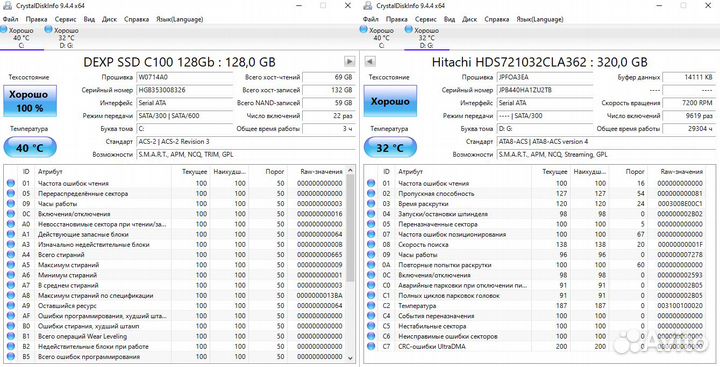
Task: Click status icon for Перераспределённые сектора row
Action: click(x=11, y=193)
